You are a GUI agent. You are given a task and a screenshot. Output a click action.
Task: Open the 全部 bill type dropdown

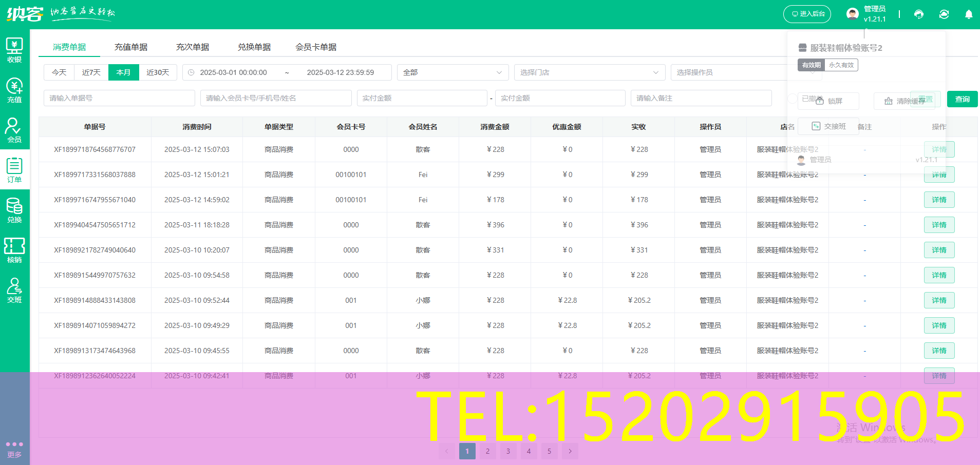pos(452,72)
